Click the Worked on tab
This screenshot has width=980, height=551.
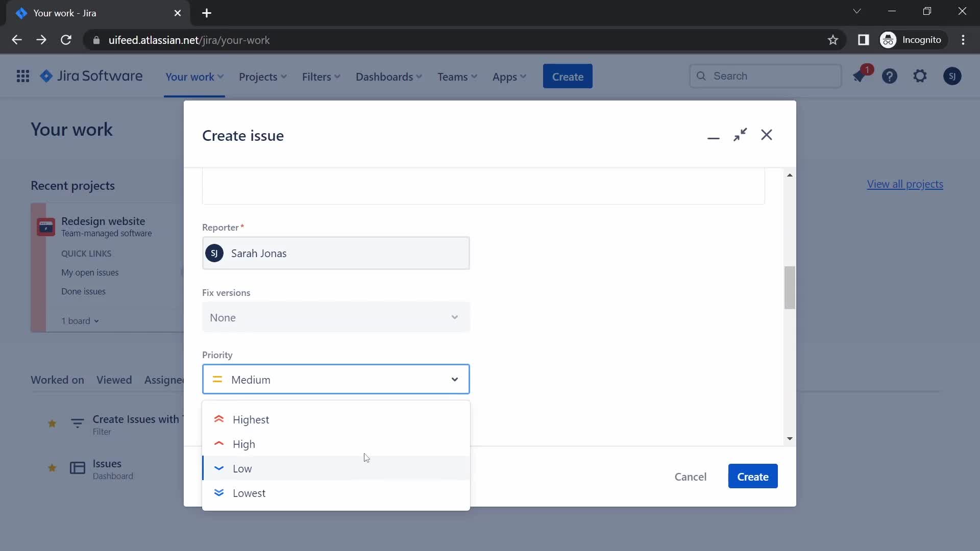coord(57,380)
